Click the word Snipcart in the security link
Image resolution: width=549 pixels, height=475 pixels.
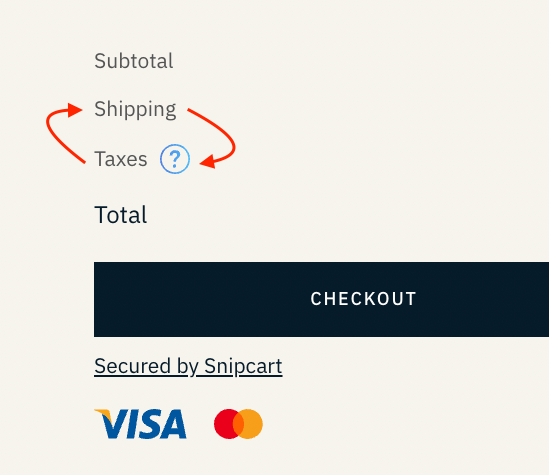pos(243,366)
